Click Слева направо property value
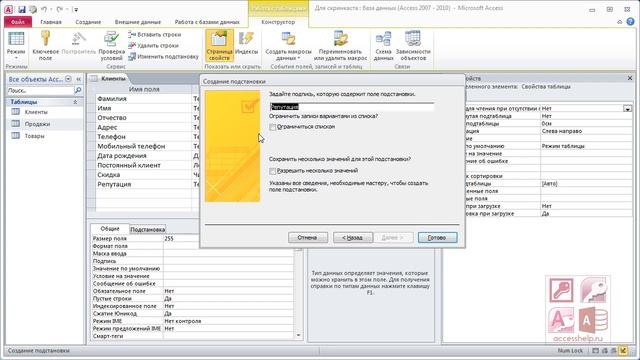This screenshot has width=640, height=360. click(x=586, y=131)
